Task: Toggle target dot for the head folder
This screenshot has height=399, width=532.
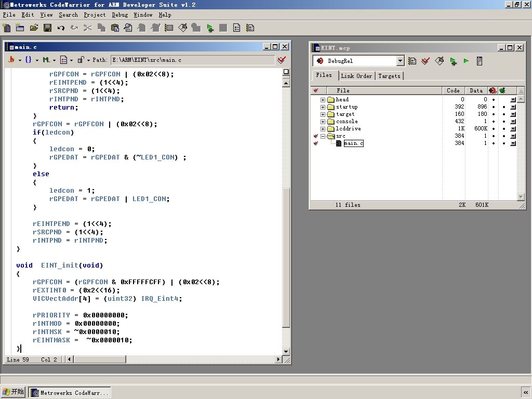Action: (x=494, y=100)
